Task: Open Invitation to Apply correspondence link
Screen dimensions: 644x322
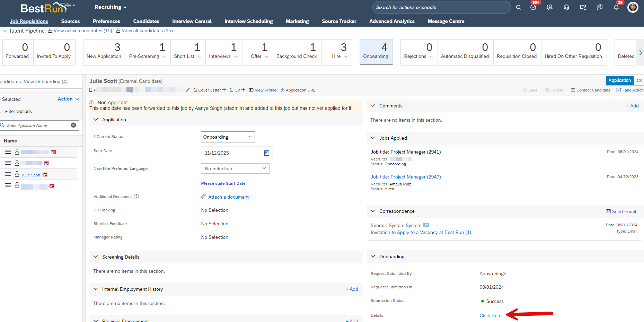Action: (421, 232)
